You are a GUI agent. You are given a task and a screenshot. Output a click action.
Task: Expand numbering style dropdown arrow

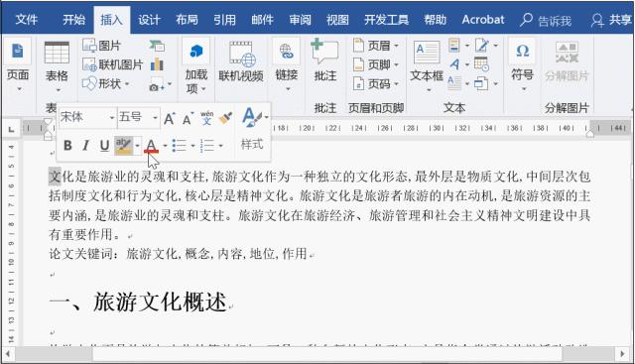click(220, 146)
